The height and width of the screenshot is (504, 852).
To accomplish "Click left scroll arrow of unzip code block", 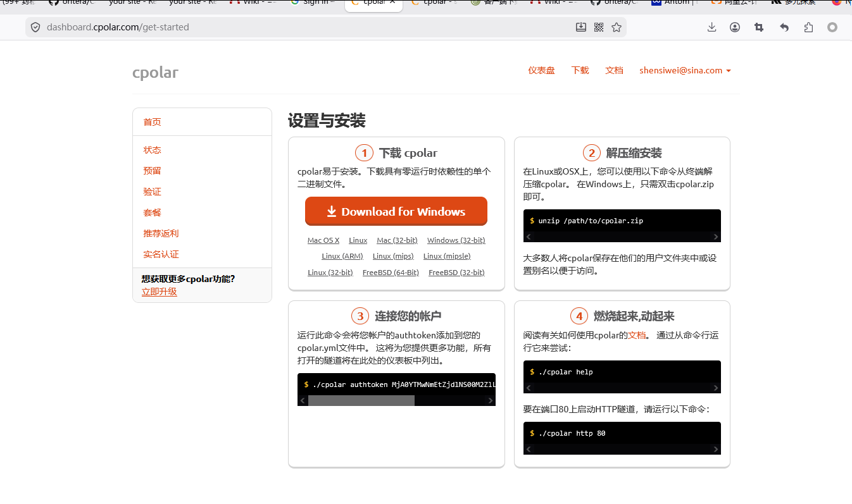I will (529, 237).
